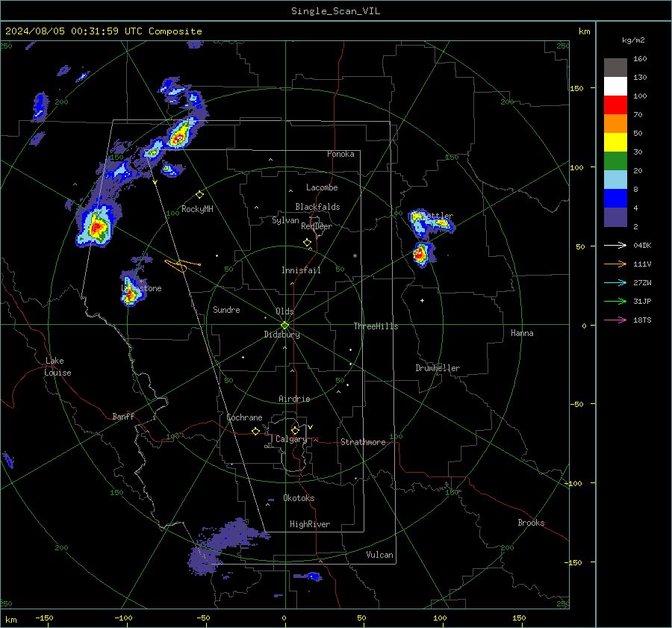672x628 pixels.
Task: Click the Blackfalds city label
Action: click(x=317, y=207)
